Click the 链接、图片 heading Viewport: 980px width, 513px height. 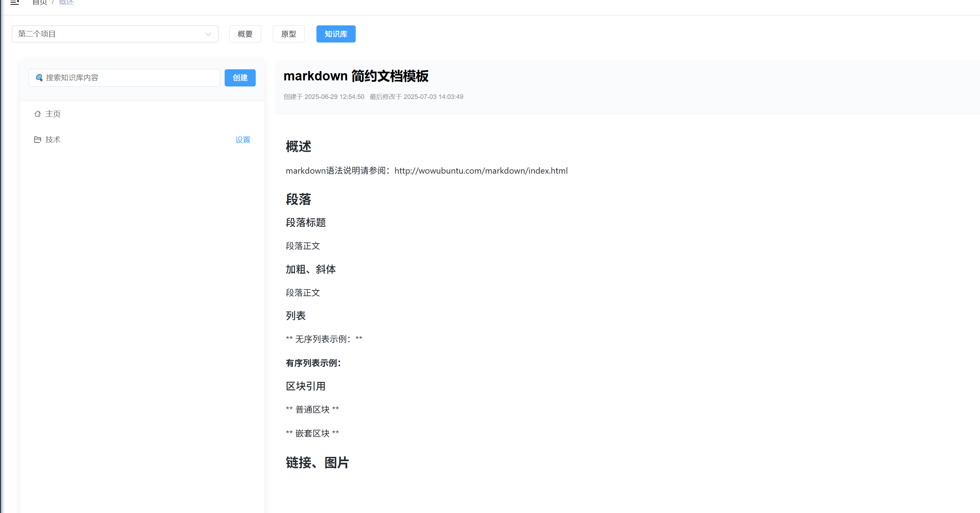point(317,463)
